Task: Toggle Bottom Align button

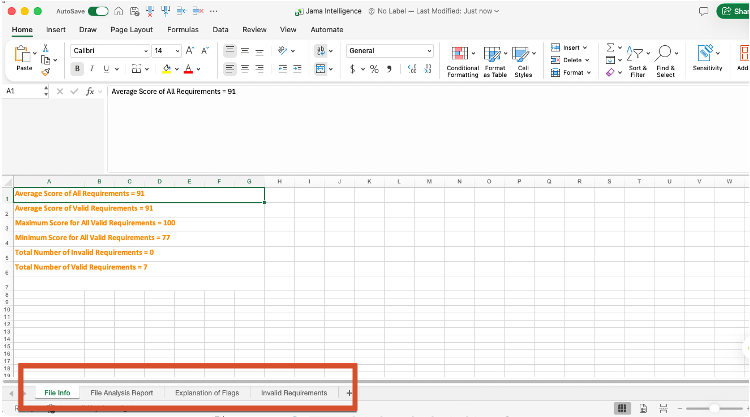Action: pyautogui.click(x=259, y=50)
